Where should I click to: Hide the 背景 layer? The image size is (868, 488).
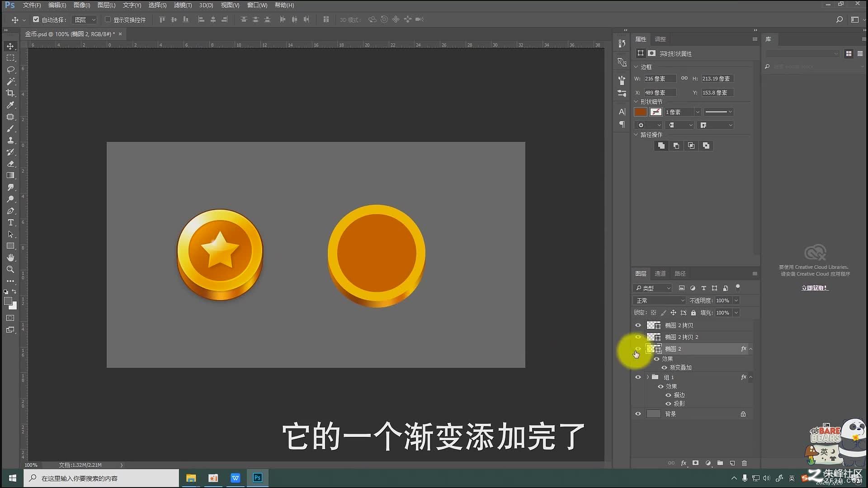638,414
